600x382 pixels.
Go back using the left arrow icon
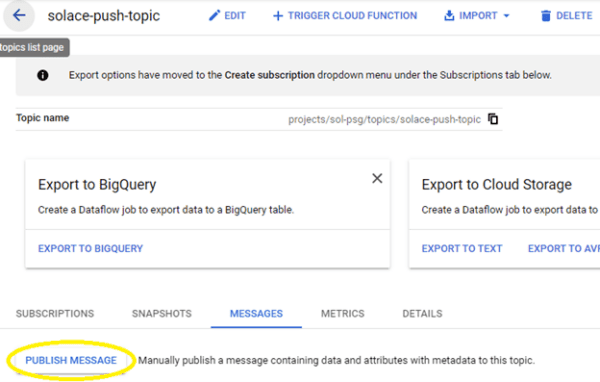tap(19, 16)
